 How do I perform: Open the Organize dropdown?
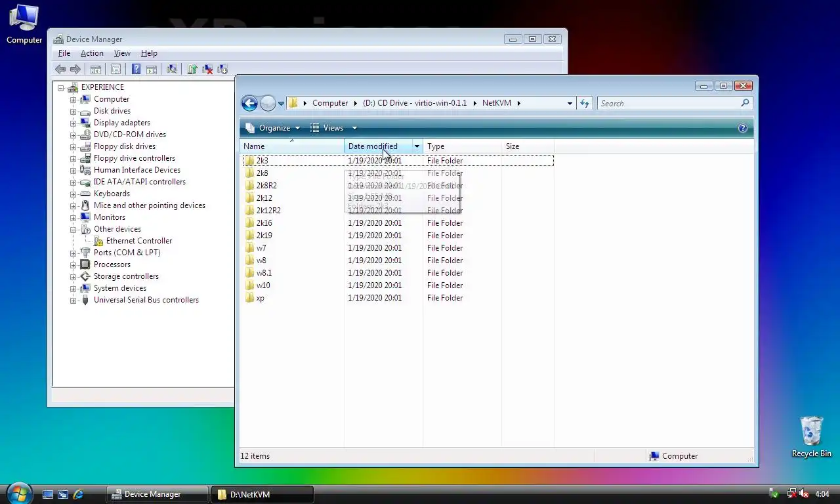[x=272, y=128]
